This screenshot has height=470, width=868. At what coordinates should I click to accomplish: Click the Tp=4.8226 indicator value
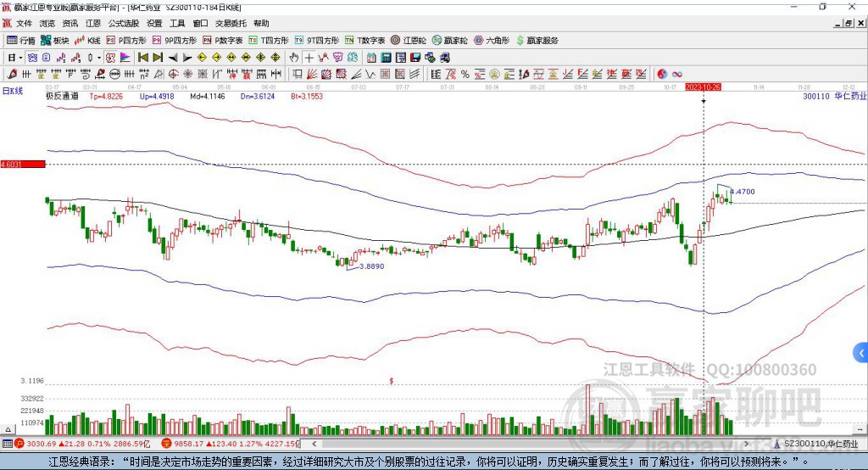106,96
